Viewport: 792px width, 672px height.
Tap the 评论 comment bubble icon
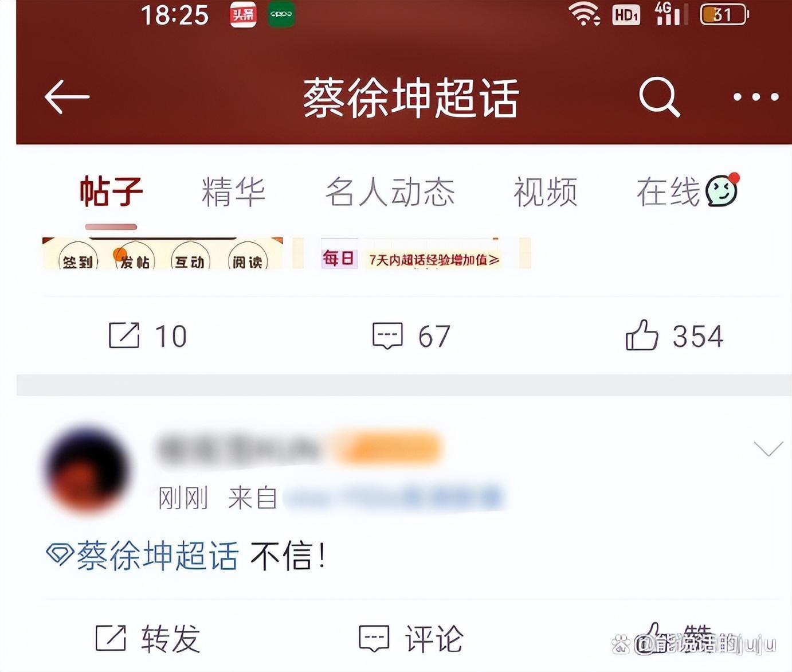pos(374,638)
